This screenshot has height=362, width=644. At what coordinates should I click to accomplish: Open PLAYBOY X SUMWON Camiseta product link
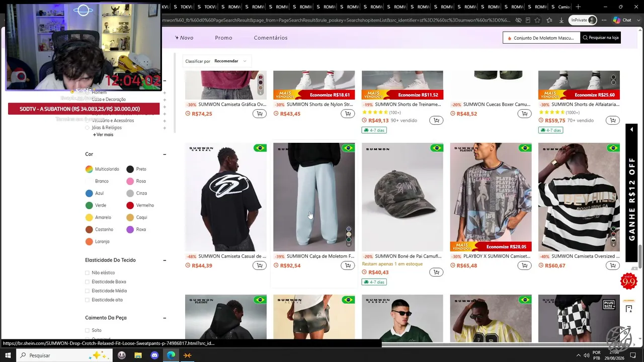(497, 256)
